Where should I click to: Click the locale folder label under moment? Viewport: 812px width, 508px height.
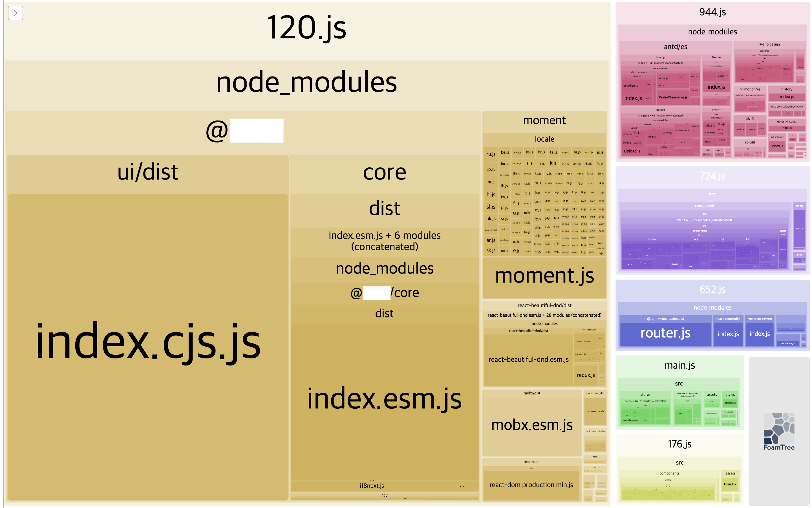tap(544, 139)
